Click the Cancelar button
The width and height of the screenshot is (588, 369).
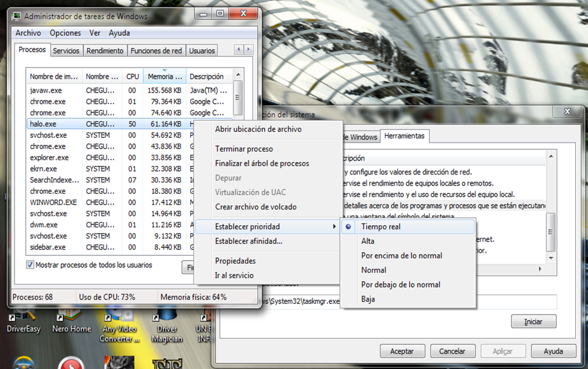point(452,351)
